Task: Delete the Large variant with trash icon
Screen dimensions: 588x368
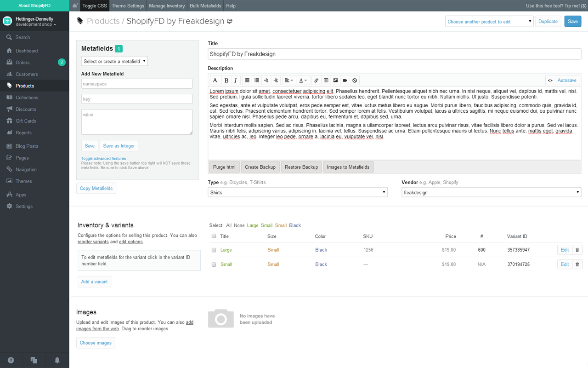Action: [x=577, y=250]
